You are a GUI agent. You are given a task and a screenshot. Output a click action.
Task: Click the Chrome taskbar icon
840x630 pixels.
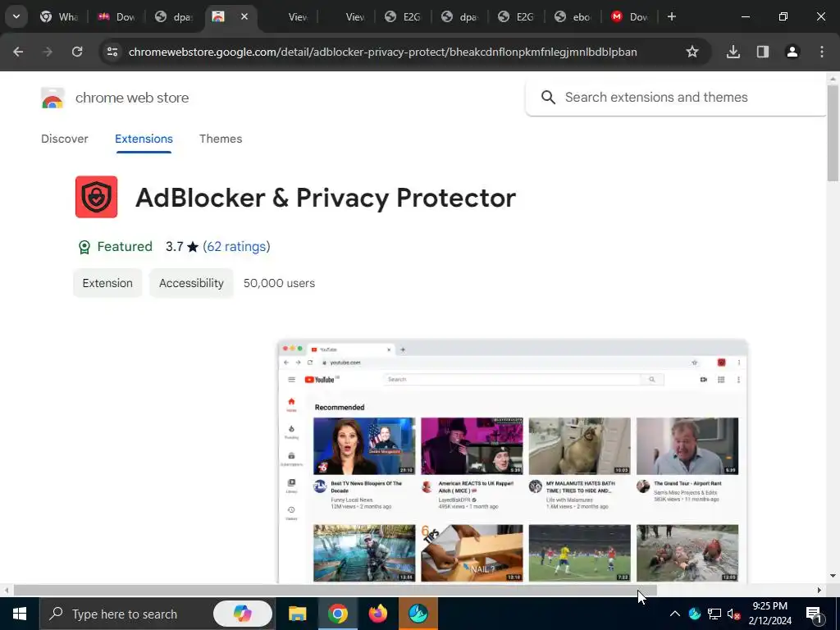[337, 614]
